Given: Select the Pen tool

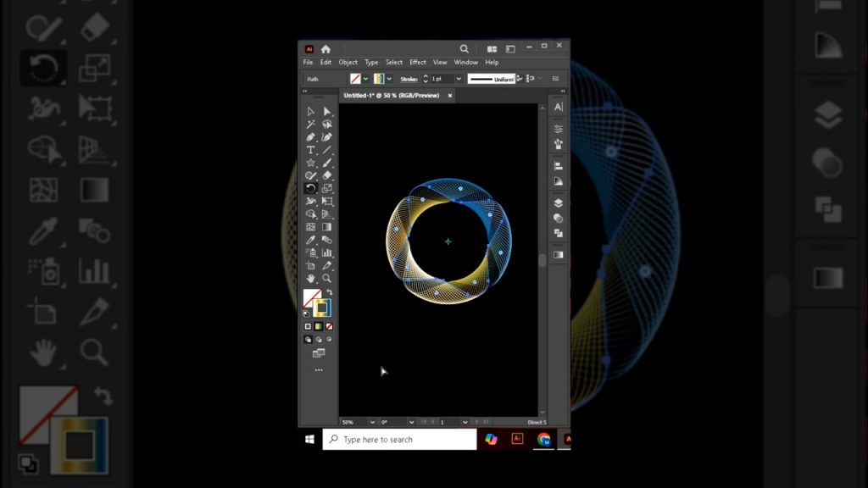Looking at the screenshot, I should 309,136.
